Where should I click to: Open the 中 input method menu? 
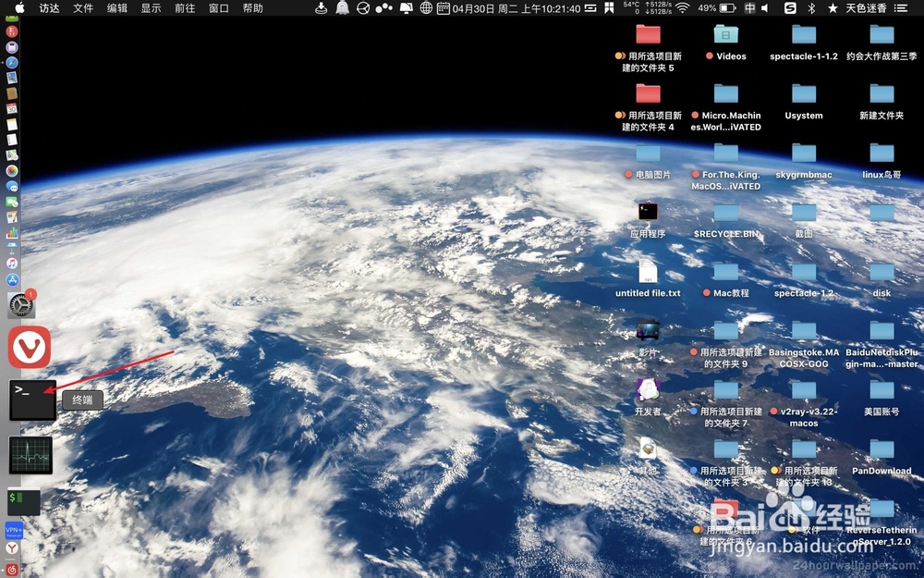749,8
